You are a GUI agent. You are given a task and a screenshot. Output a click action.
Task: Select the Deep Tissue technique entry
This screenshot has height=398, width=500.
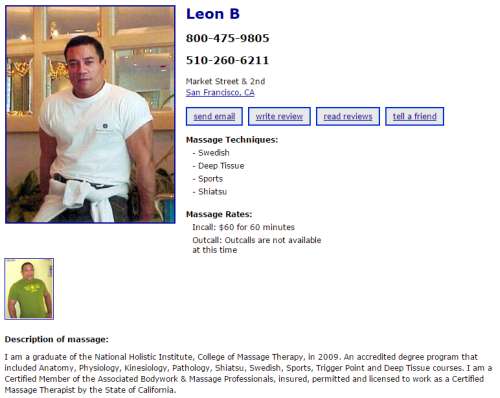pyautogui.click(x=218, y=166)
